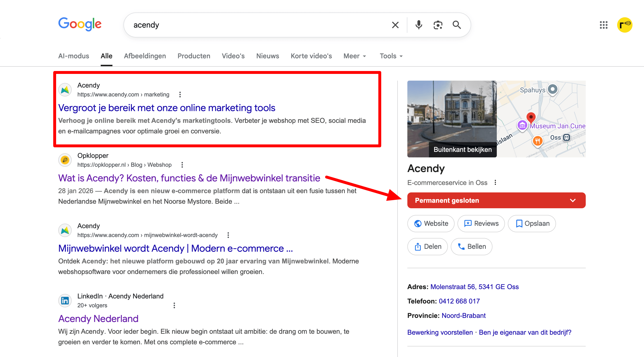Viewport: 644px width, 357px height.
Task: Submit search with the magnifying glass icon
Action: click(457, 25)
